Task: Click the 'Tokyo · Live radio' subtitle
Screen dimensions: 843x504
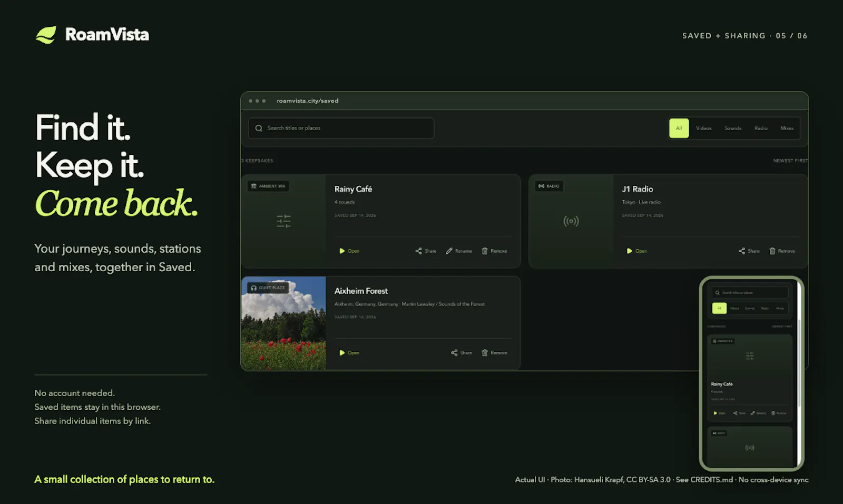Action: point(641,202)
